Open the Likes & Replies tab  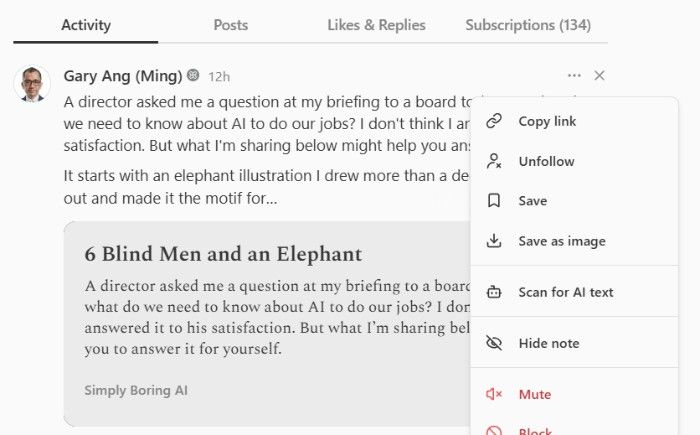[x=376, y=25]
